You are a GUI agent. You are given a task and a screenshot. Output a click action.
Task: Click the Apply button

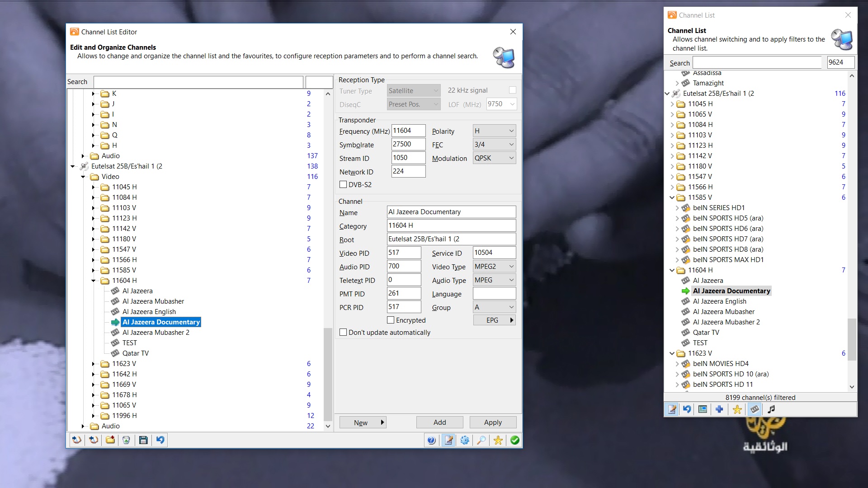pyautogui.click(x=493, y=422)
